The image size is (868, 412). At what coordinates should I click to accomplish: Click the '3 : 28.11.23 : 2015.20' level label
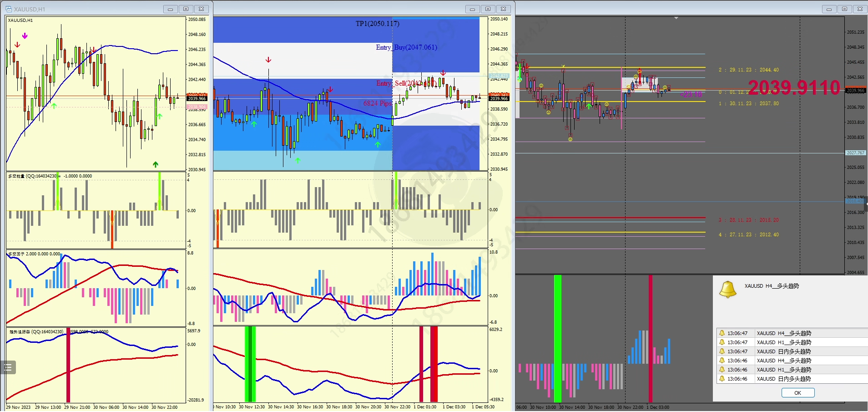(x=748, y=220)
